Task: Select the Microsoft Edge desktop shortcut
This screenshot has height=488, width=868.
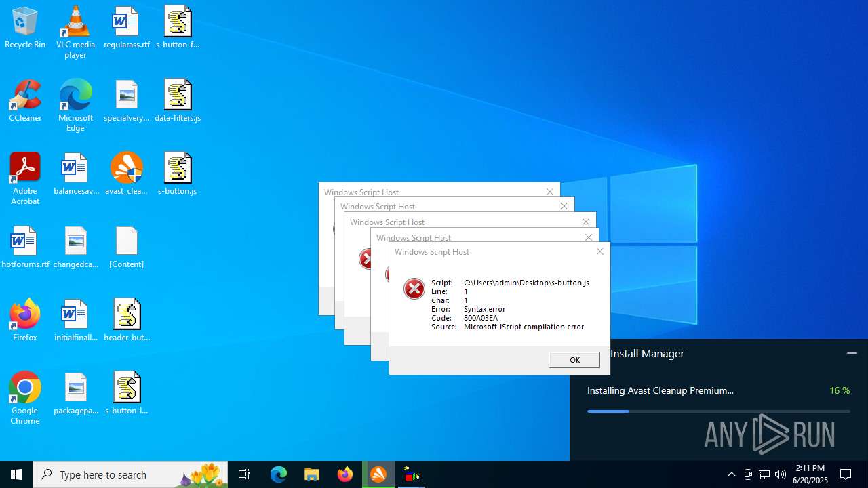Action: pyautogui.click(x=75, y=105)
